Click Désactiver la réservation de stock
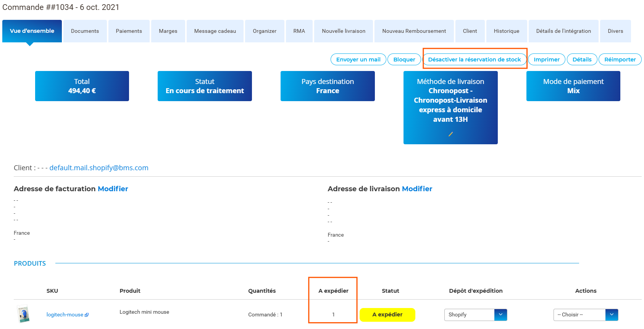 [474, 60]
